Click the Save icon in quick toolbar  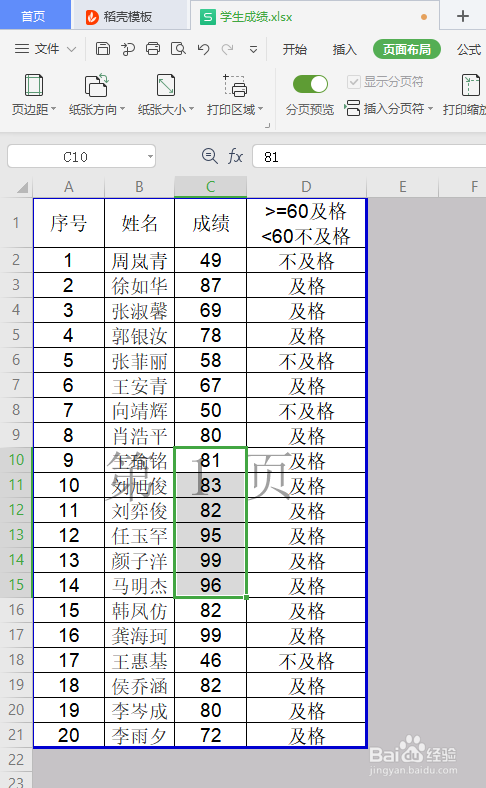tap(103, 49)
